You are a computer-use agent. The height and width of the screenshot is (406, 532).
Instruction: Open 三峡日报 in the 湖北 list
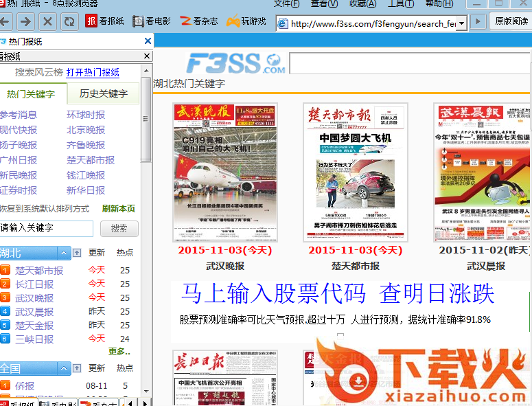pos(34,339)
